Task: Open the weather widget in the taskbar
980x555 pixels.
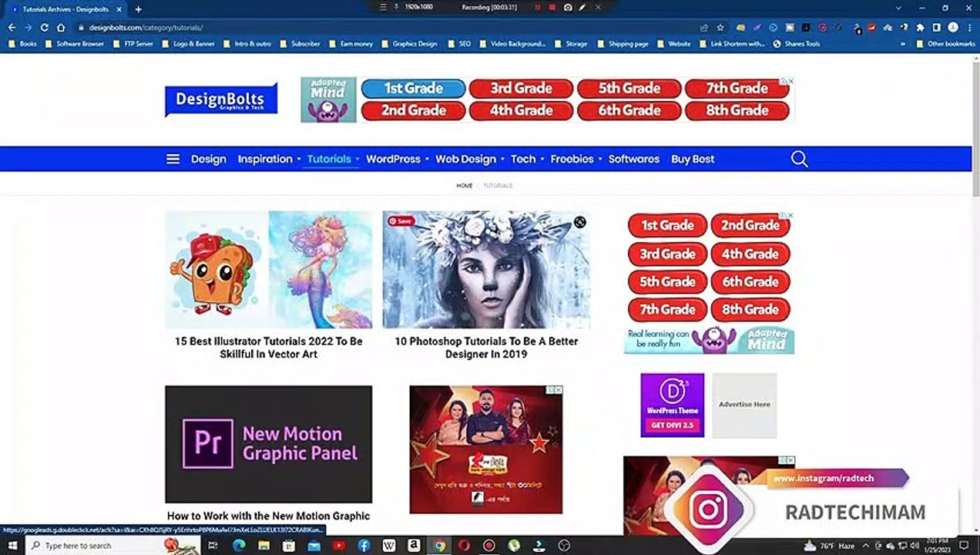Action: 831,546
